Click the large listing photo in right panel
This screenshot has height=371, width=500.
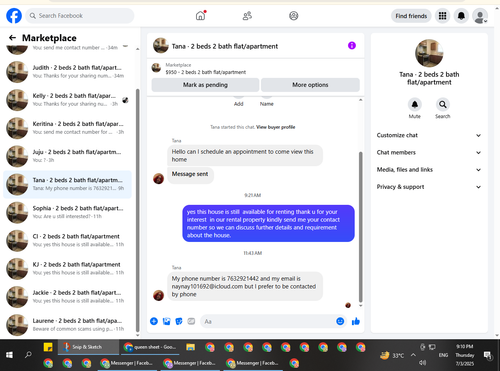[x=429, y=53]
